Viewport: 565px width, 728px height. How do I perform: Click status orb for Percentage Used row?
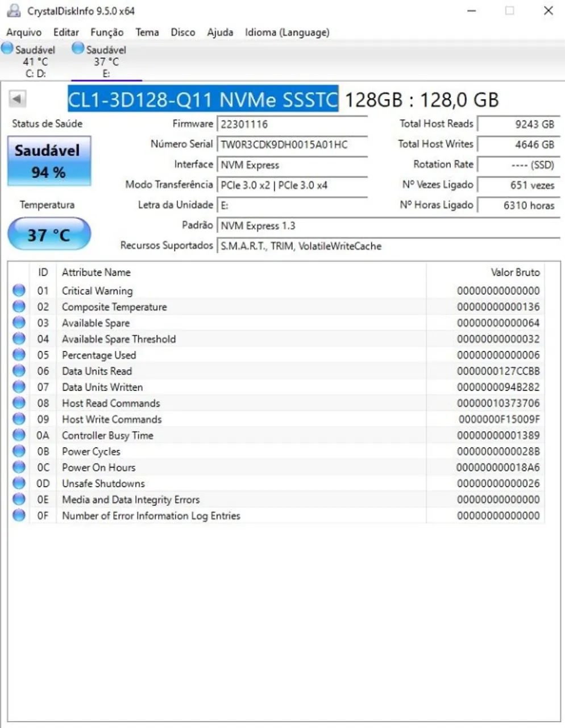pyautogui.click(x=19, y=354)
